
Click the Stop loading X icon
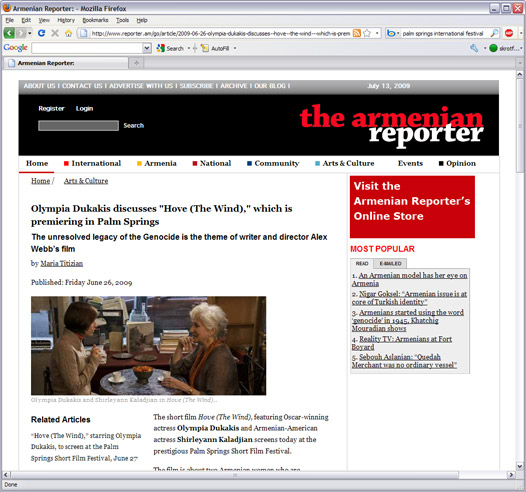(x=55, y=33)
